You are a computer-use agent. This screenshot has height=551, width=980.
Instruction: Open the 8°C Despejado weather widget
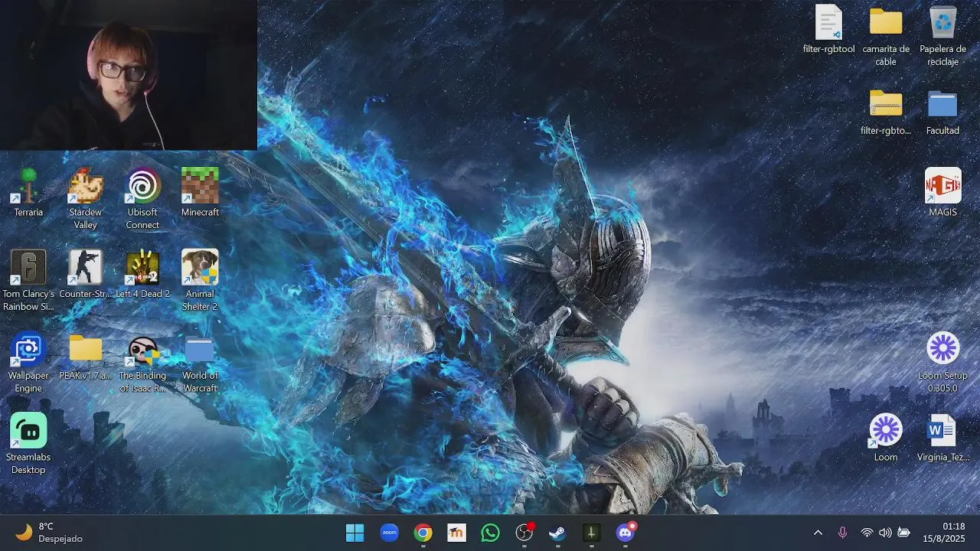[x=49, y=533]
